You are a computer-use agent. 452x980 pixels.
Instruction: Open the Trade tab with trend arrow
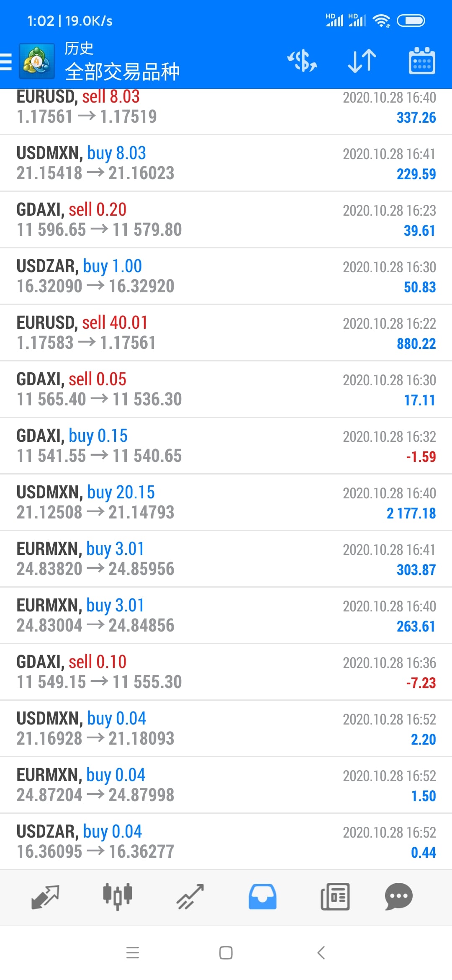click(190, 897)
